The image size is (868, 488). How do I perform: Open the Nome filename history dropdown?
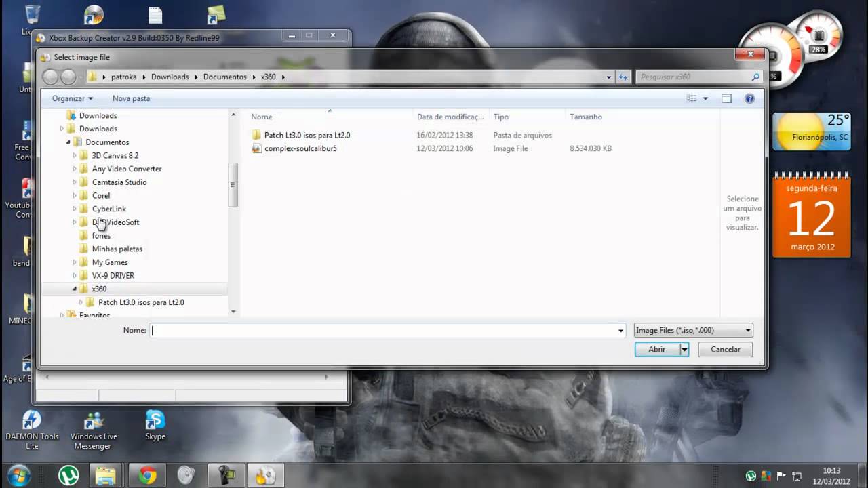point(620,331)
